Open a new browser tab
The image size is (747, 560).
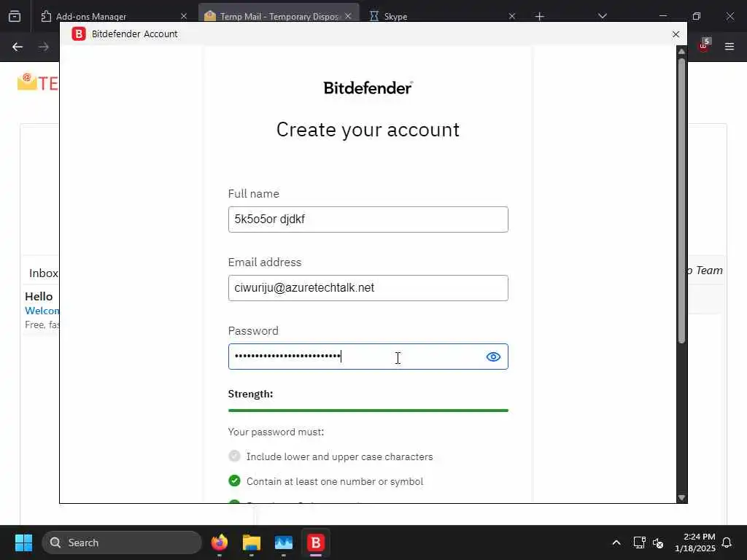pyautogui.click(x=539, y=16)
